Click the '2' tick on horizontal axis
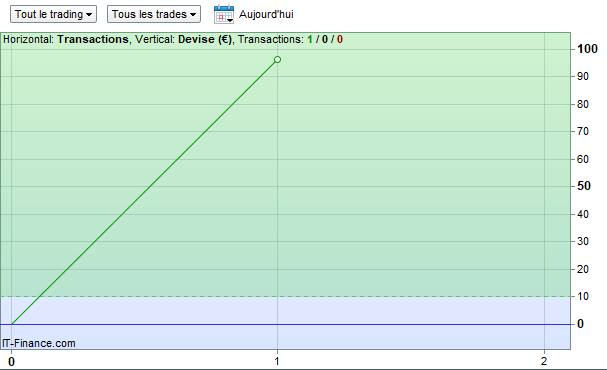The image size is (607, 370). [544, 361]
